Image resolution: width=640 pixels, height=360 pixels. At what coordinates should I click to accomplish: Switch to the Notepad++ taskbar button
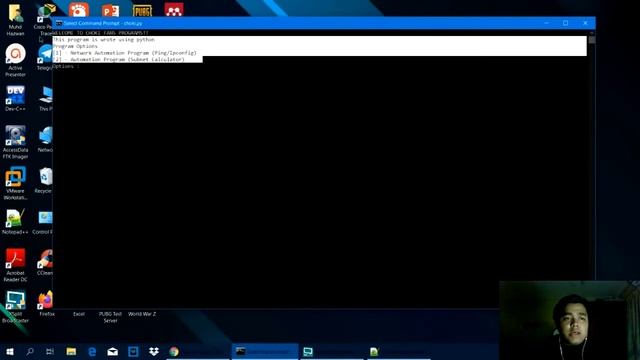point(398,351)
